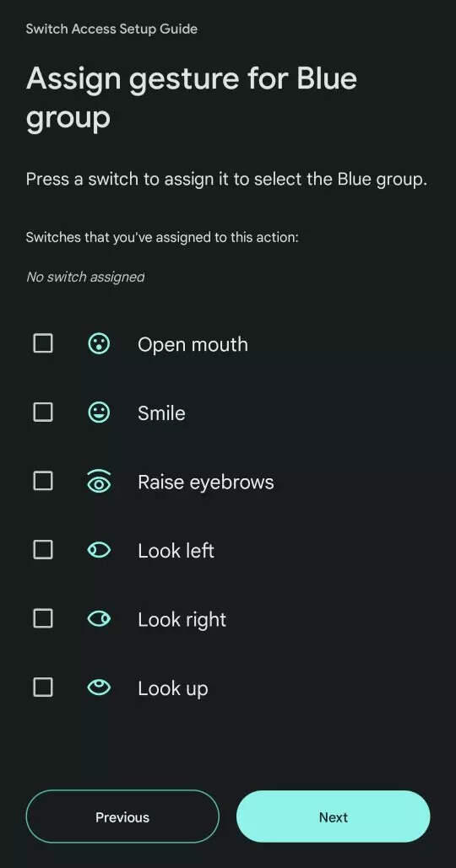
Task: Click the look left eye icon
Action: [x=99, y=550]
